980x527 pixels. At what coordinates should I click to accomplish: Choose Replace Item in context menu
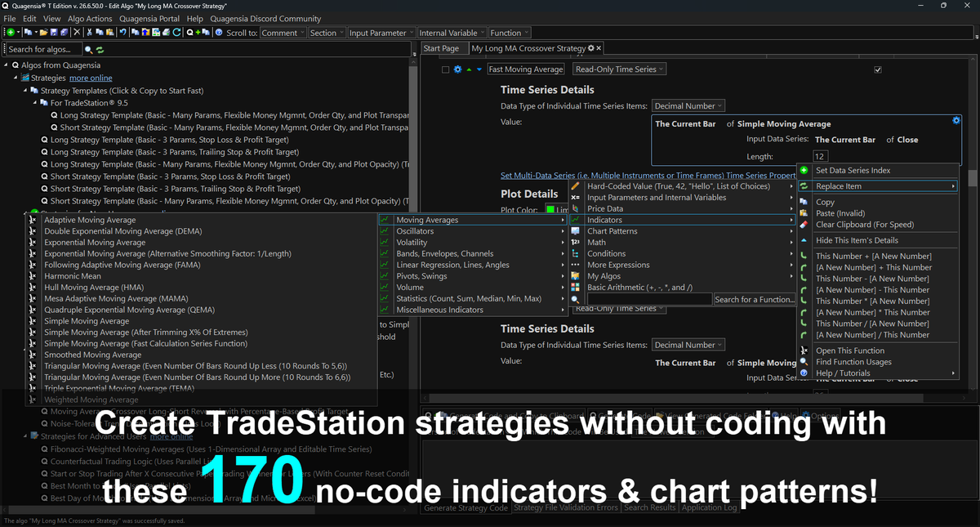pos(877,186)
